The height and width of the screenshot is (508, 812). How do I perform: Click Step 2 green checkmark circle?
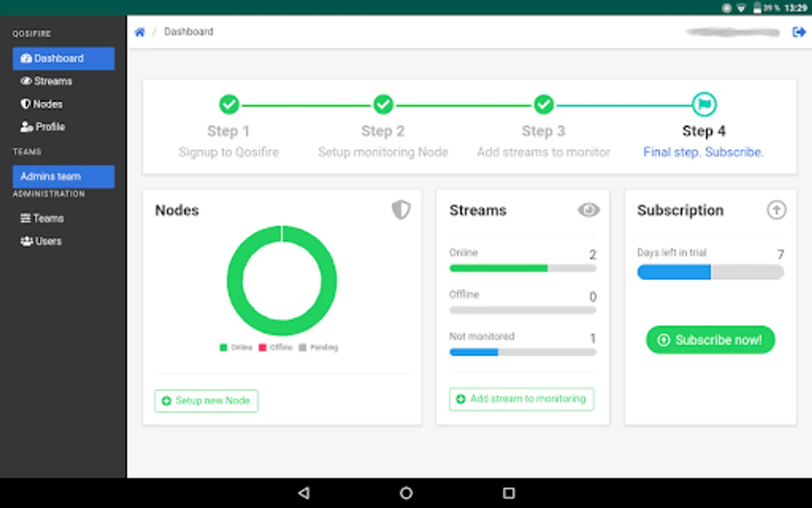click(383, 104)
